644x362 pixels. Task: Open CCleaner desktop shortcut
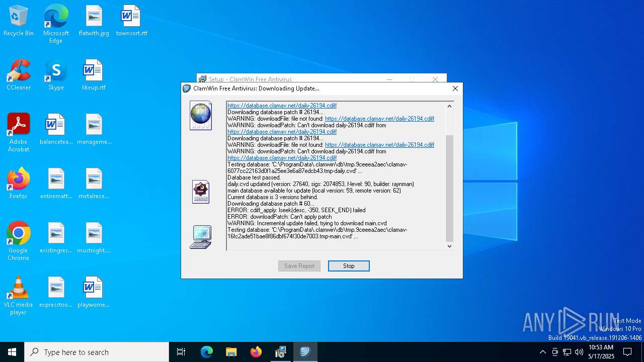19,75
